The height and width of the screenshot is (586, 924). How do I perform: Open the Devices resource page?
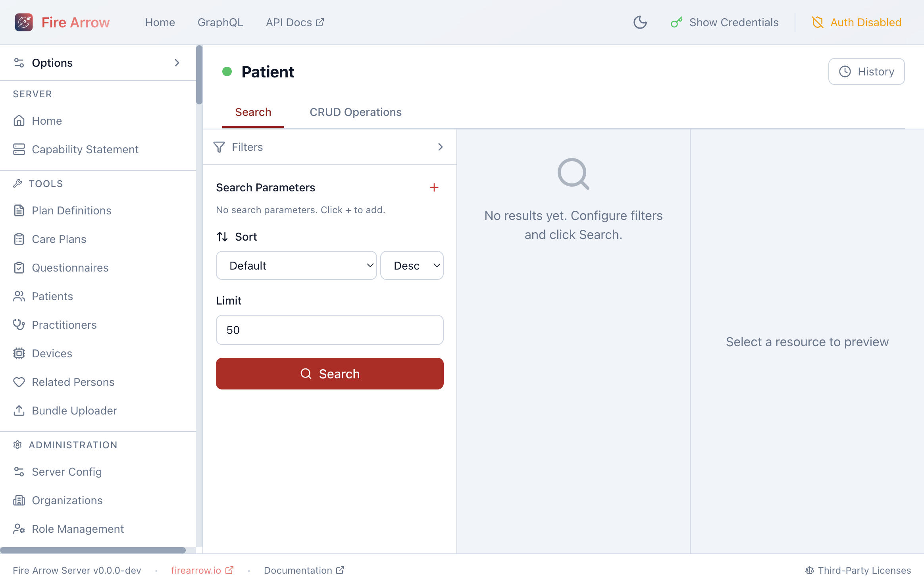[52, 353]
